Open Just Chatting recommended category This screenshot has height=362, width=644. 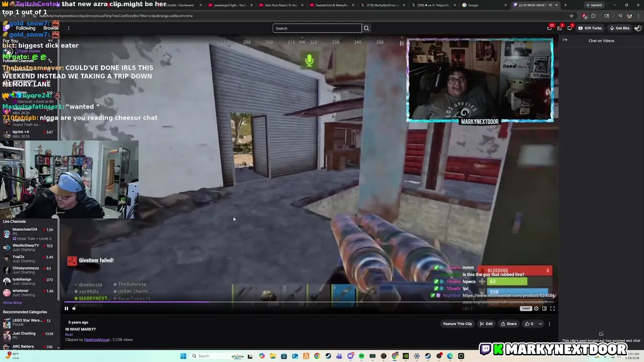pos(28,335)
